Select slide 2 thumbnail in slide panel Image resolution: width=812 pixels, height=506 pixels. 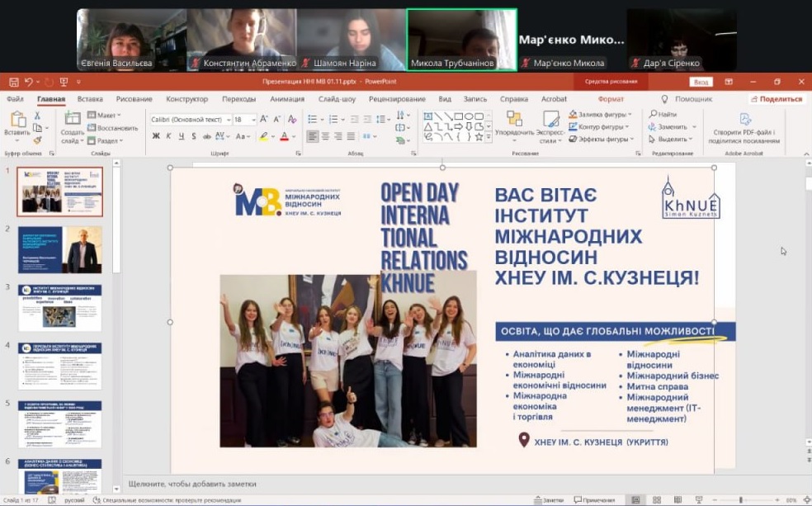[60, 249]
